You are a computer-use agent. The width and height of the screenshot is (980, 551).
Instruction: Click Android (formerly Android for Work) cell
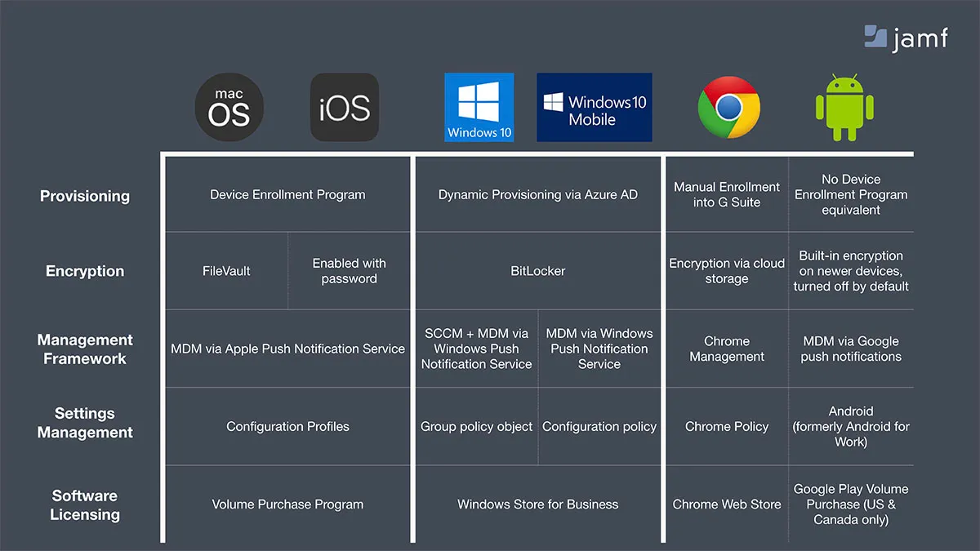[x=851, y=426]
